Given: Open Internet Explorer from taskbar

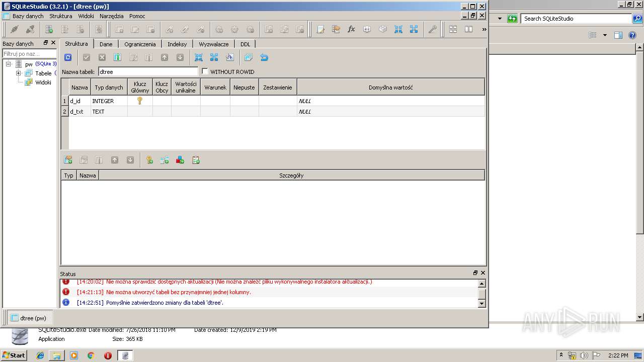Looking at the screenshot, I should click(x=40, y=355).
